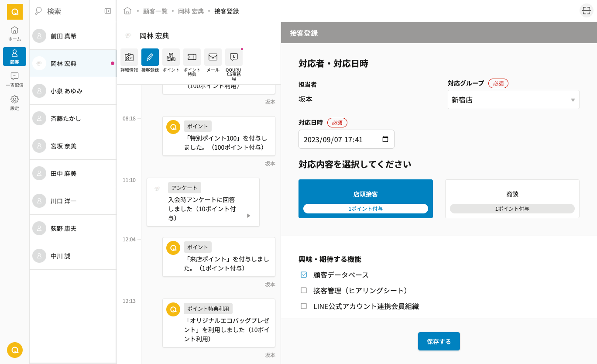Open the 詳細情報 customer detail icon

coord(129,57)
